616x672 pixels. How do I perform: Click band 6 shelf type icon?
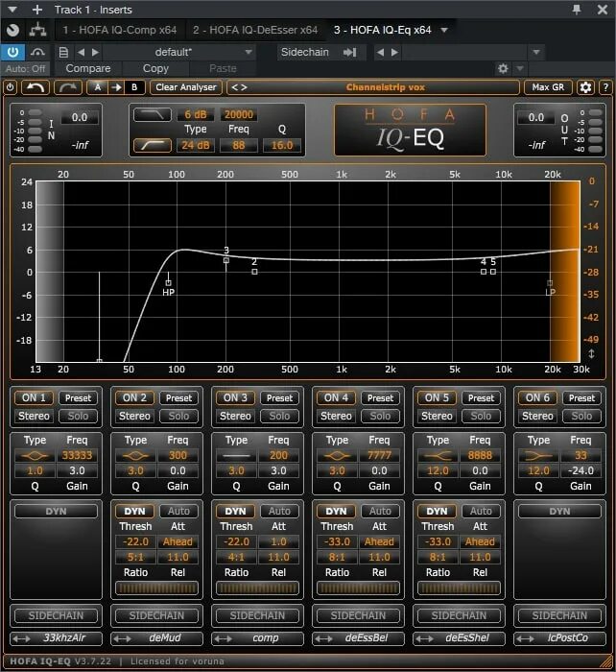point(538,456)
